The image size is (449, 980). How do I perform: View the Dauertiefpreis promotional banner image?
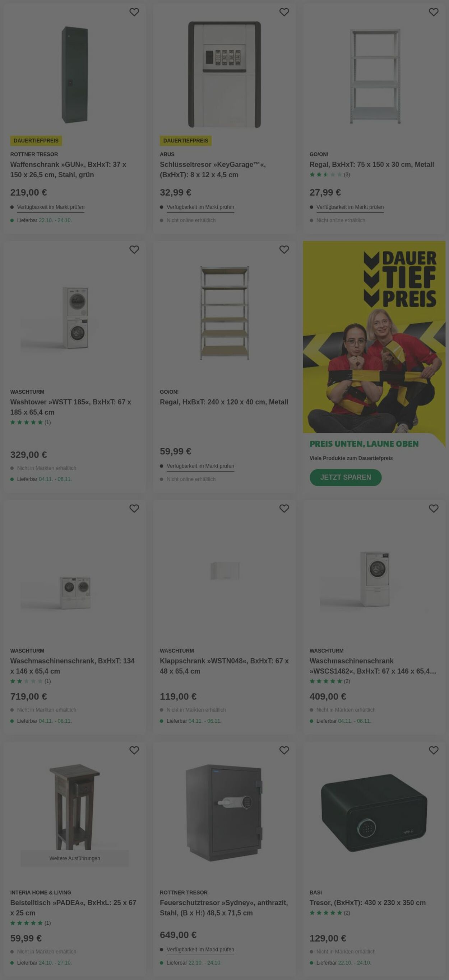coord(374,337)
